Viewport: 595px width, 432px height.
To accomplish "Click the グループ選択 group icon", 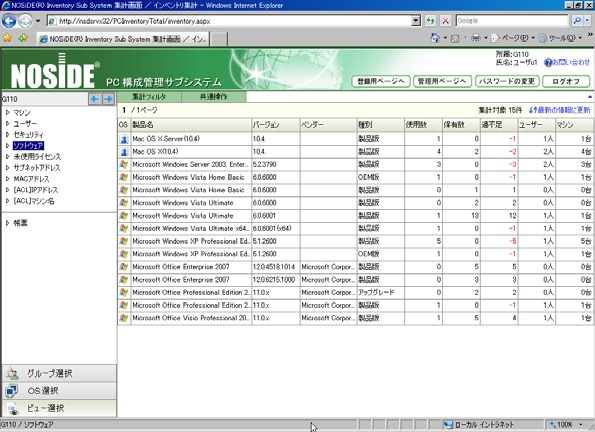I will pos(13,374).
